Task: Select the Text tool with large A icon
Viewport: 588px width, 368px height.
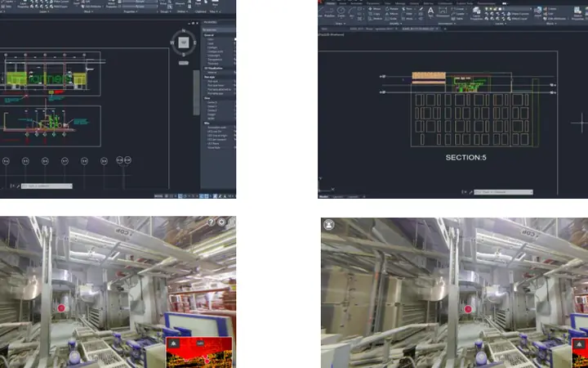Action: coord(430,12)
